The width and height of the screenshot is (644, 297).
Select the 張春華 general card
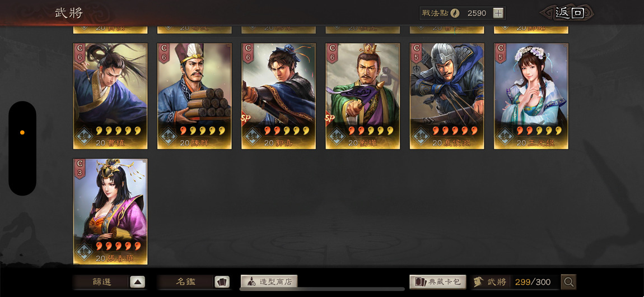click(110, 212)
